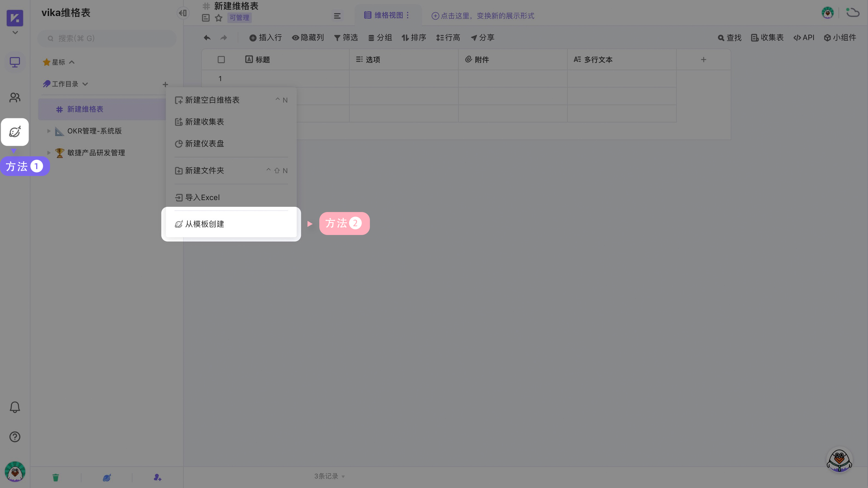Collapse the sidebar panel with arrow icon
The width and height of the screenshot is (868, 488).
183,13
